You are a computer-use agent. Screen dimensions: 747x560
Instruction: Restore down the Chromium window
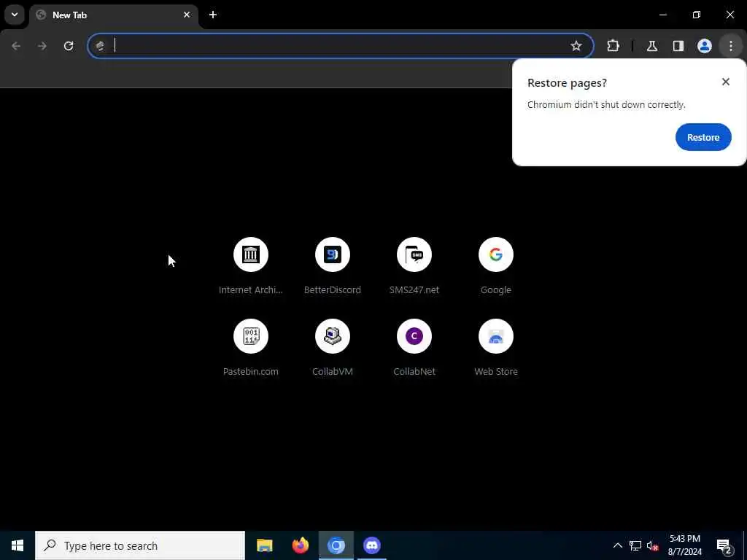[697, 15]
